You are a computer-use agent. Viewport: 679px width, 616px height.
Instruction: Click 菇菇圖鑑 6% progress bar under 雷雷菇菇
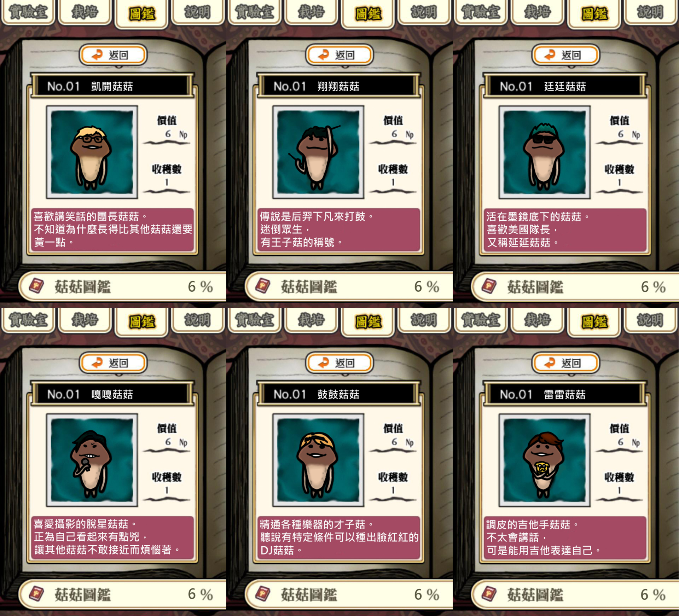(575, 594)
